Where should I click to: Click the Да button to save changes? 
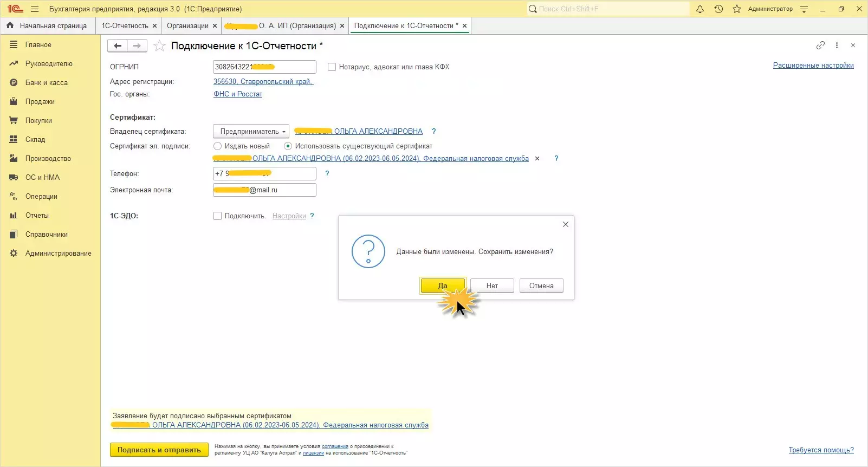tap(443, 286)
